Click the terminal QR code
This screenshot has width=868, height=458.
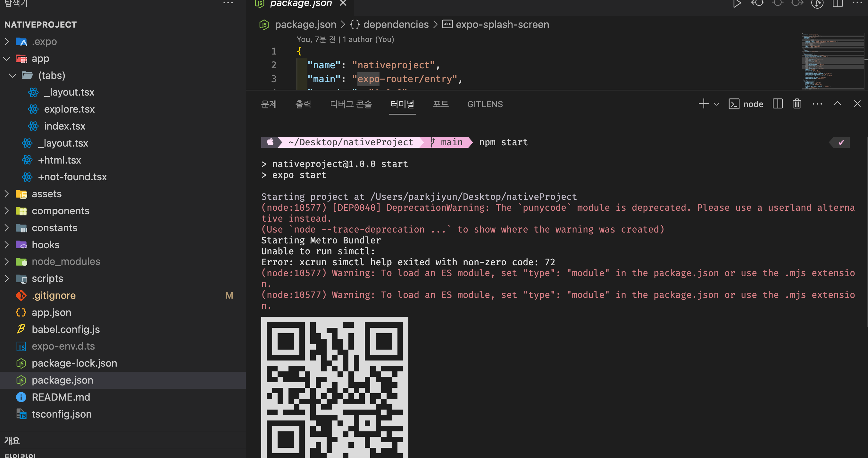335,387
